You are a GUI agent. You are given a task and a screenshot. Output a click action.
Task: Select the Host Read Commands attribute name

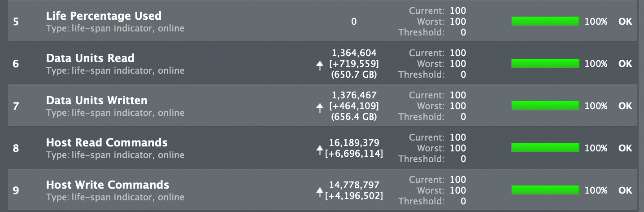point(107,142)
